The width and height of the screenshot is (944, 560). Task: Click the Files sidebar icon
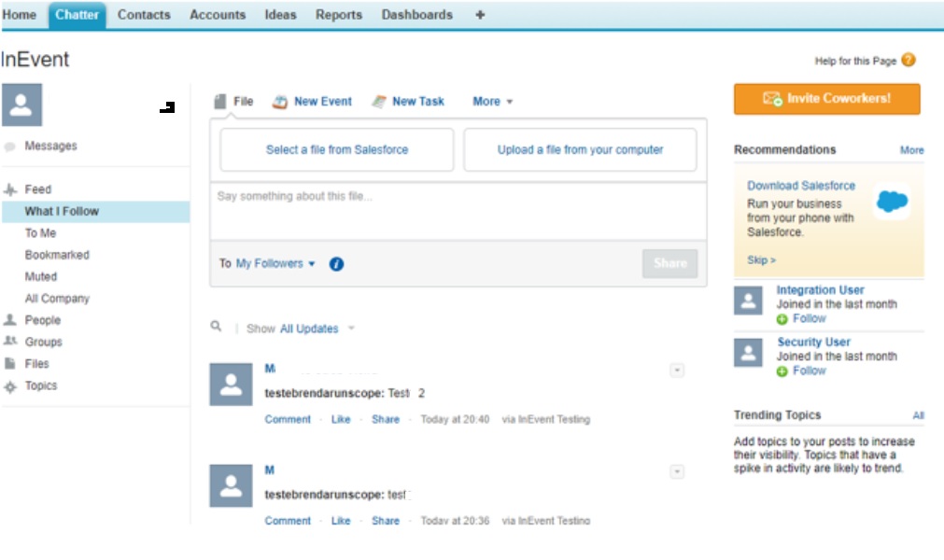click(x=9, y=363)
